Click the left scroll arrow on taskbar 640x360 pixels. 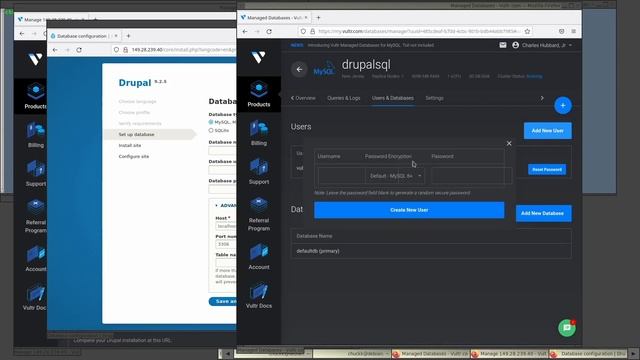coord(228,353)
